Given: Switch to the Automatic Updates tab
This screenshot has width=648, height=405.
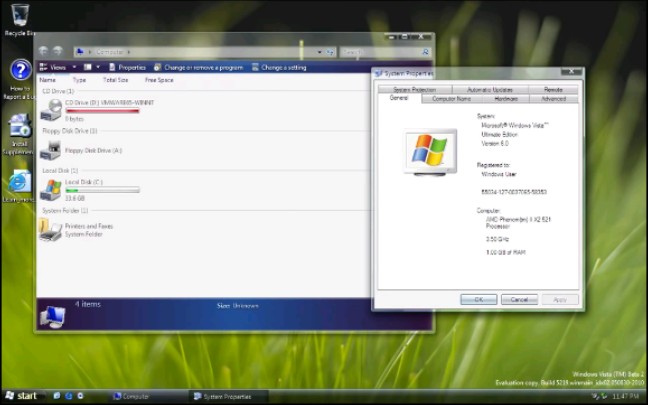Looking at the screenshot, I should (490, 89).
